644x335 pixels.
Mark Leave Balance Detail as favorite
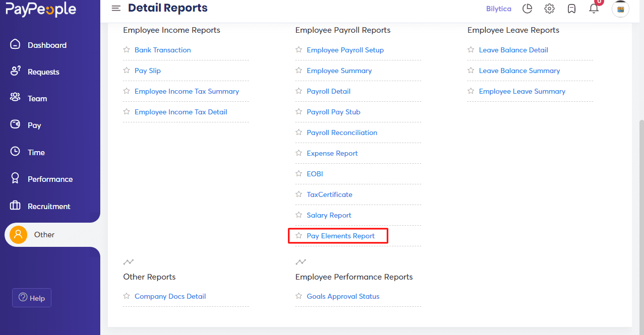pos(471,49)
